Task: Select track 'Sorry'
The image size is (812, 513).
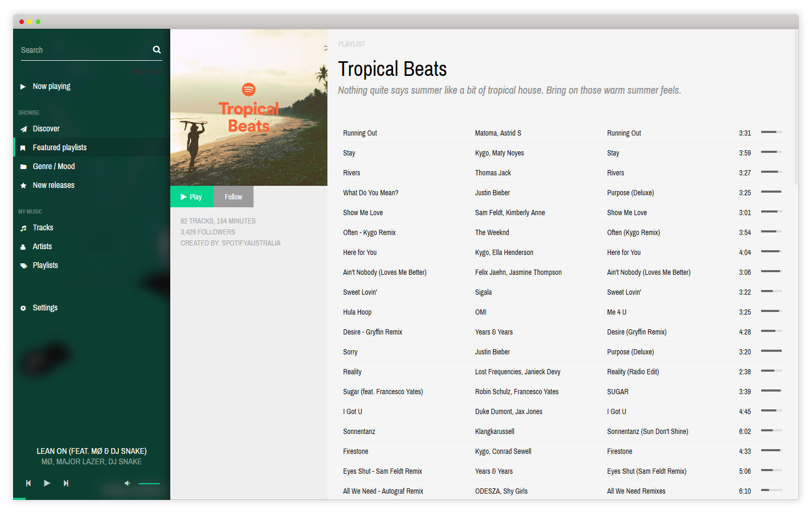Action: click(350, 352)
